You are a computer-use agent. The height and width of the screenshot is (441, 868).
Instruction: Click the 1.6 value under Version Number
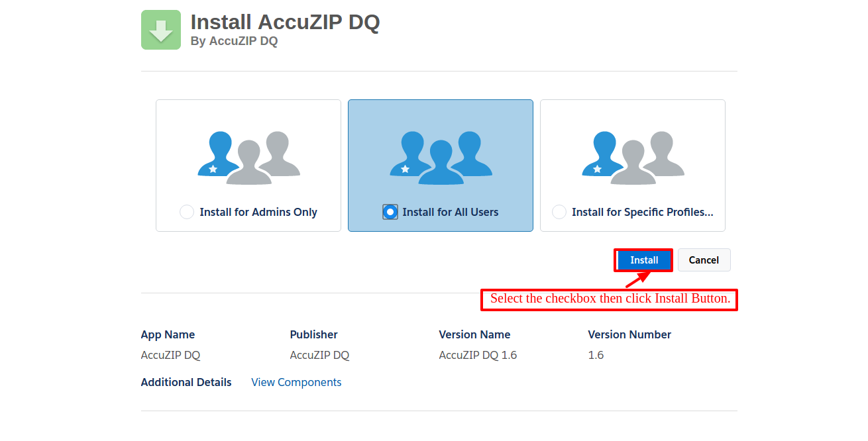596,355
